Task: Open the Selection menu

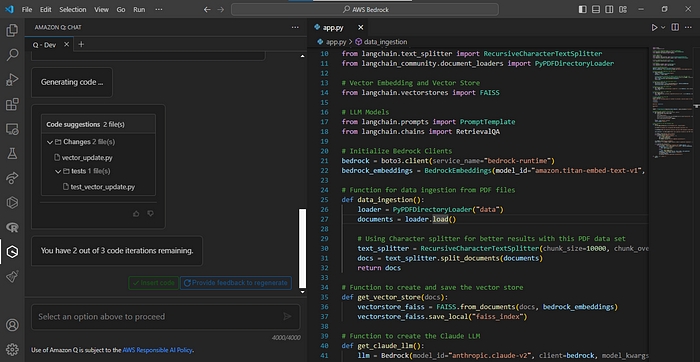Action: [x=73, y=9]
